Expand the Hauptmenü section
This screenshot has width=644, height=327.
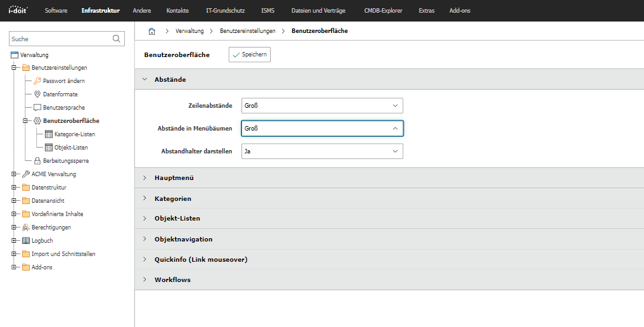click(174, 178)
